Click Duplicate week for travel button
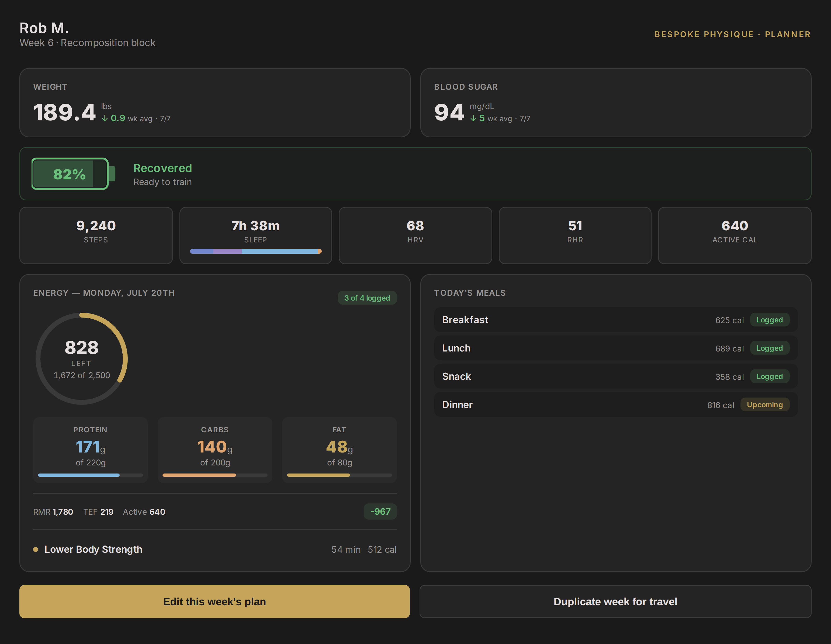The width and height of the screenshot is (831, 644). pyautogui.click(x=615, y=601)
